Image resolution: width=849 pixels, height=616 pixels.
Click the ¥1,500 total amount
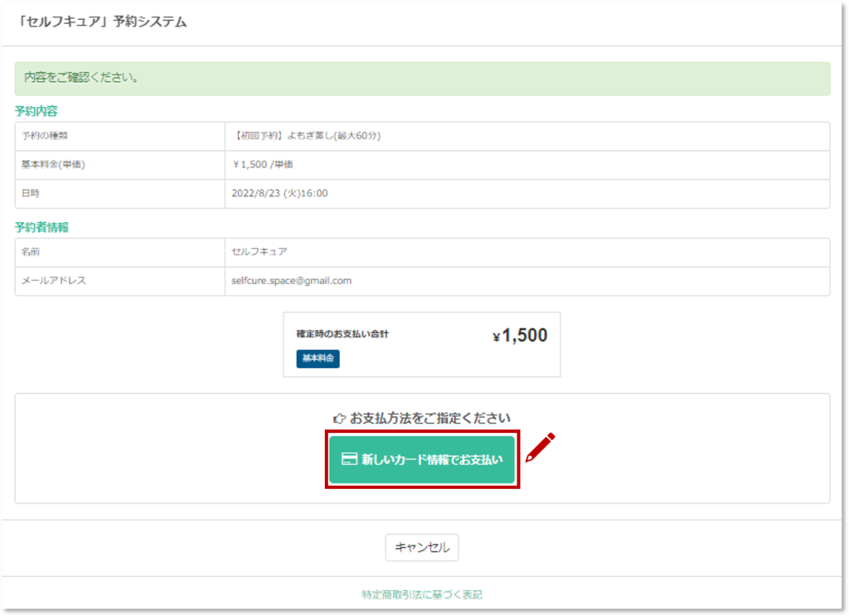[x=520, y=336]
